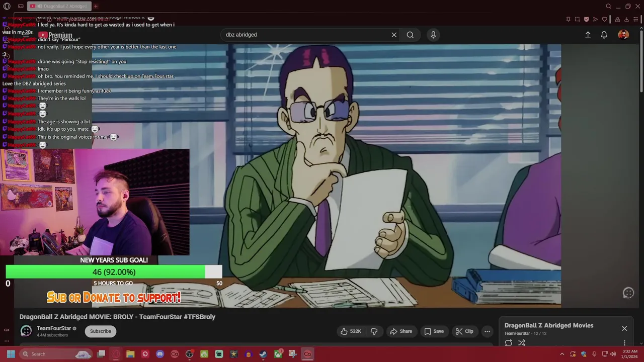644x362 pixels.
Task: Clear the 'dbz abridged' search text
Action: click(394, 35)
